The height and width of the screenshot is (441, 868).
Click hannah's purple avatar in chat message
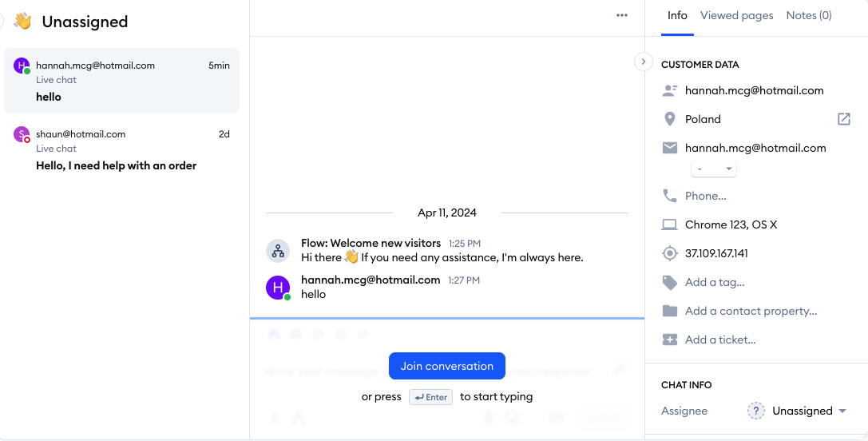click(278, 287)
